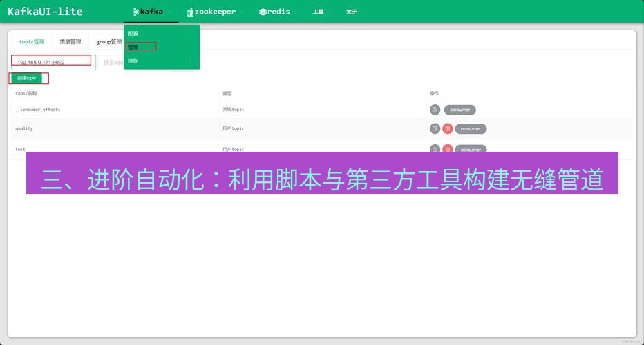Click the KafkaUI-lite logo title

click(x=45, y=12)
